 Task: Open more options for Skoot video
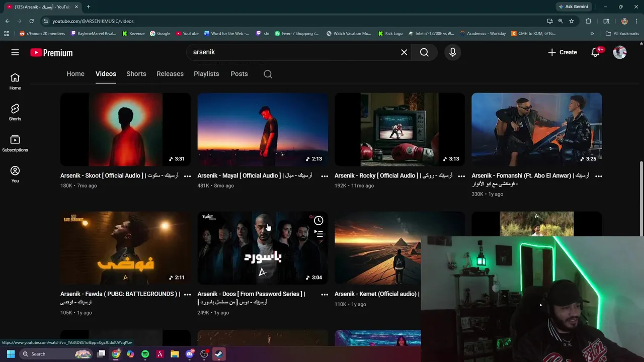pos(187,176)
